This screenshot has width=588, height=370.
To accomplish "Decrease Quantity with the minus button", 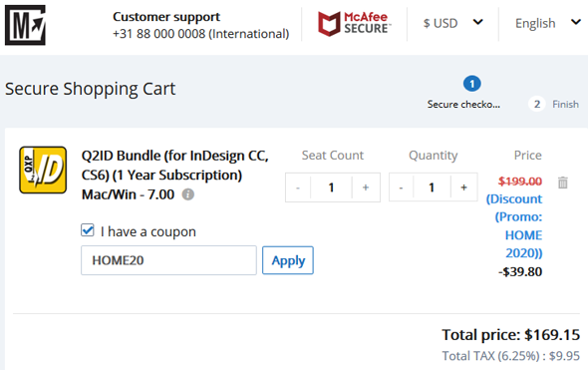I will point(401,187).
